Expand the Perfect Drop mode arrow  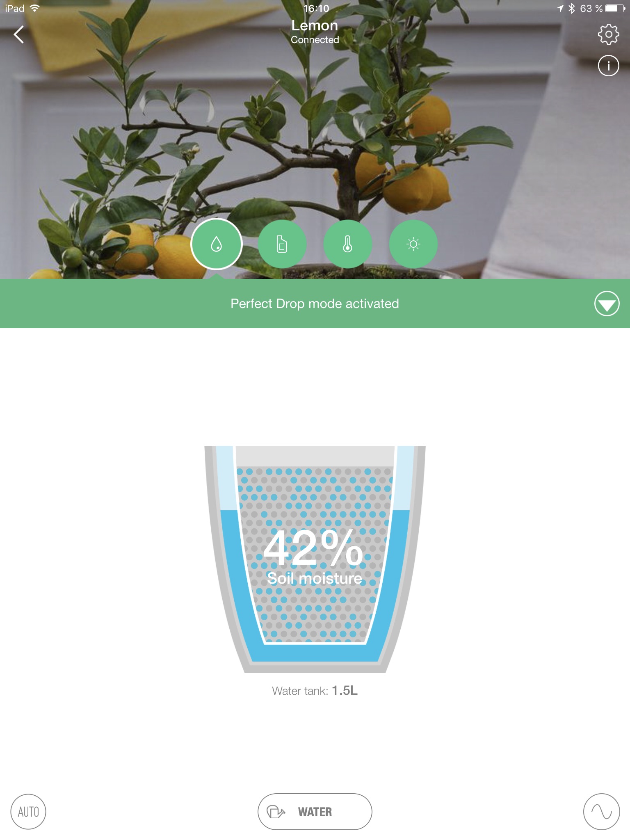(607, 304)
